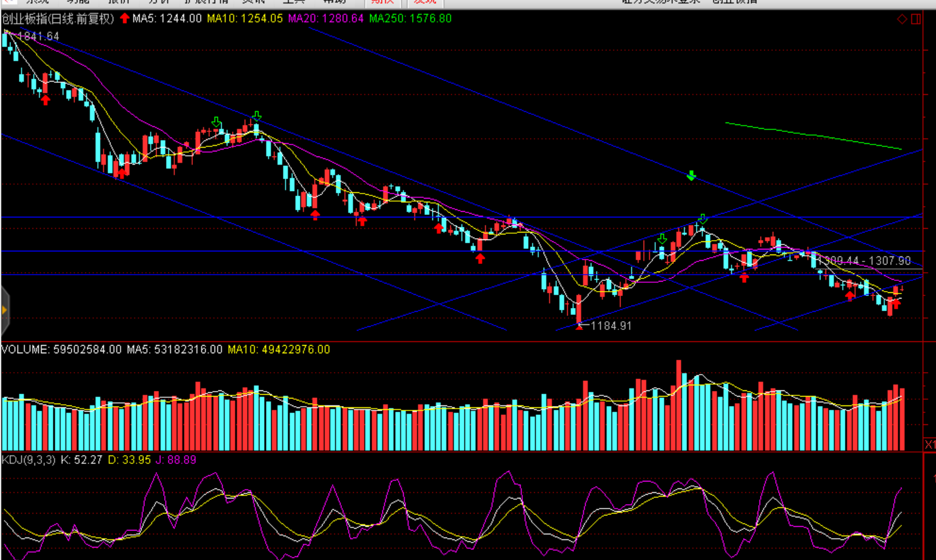Click the 创业板指(日线.前复权) chart title

coord(58,18)
